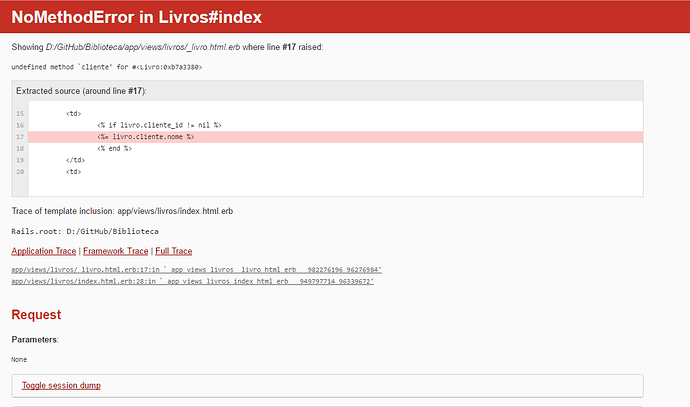690x407 pixels.
Task: Click the undefined method `cliente' error message
Action: [106, 67]
